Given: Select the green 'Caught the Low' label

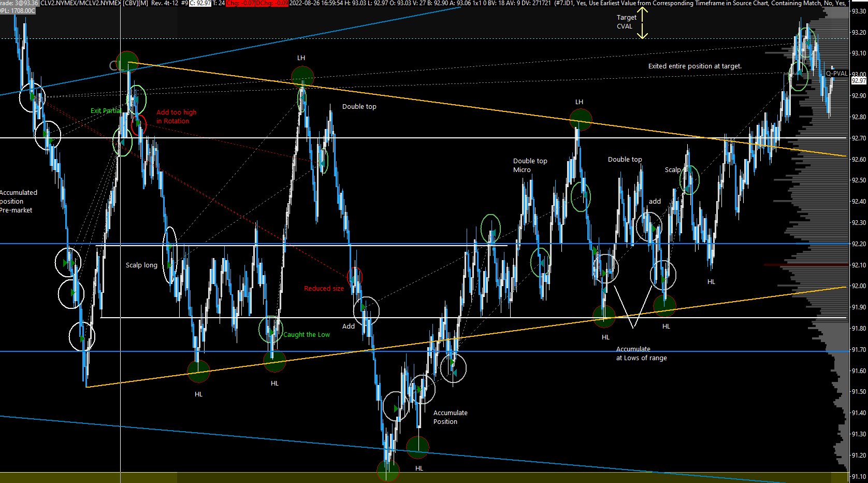Looking at the screenshot, I should click(307, 335).
